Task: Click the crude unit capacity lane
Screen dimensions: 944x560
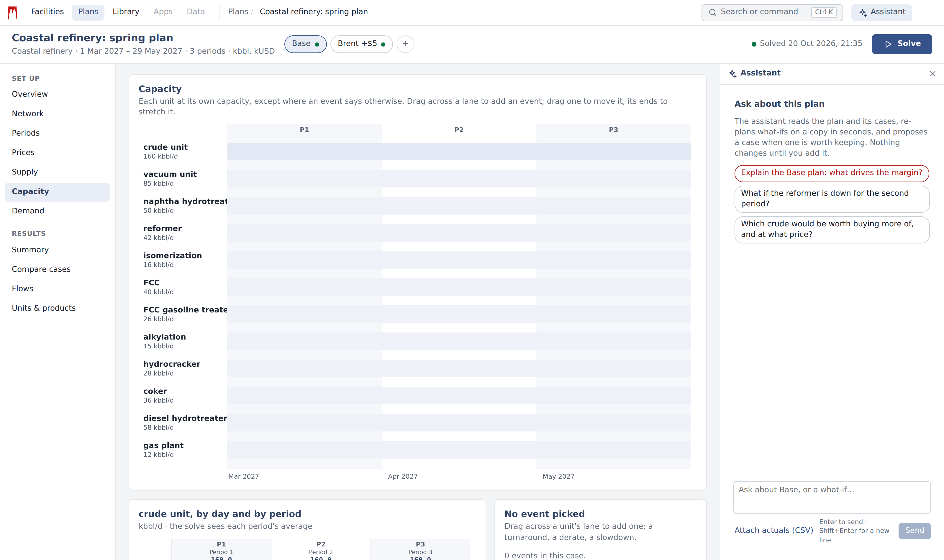Action: point(459,151)
